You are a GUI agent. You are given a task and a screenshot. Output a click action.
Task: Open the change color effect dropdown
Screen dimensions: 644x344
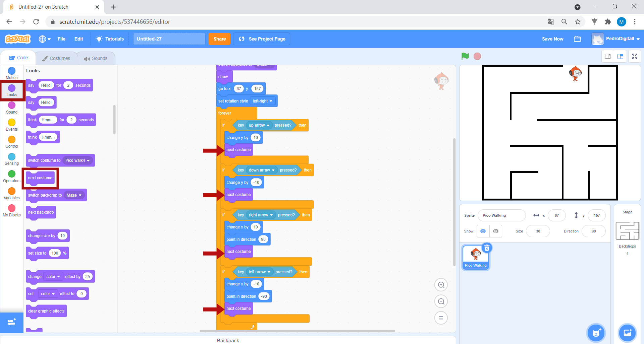(53, 277)
